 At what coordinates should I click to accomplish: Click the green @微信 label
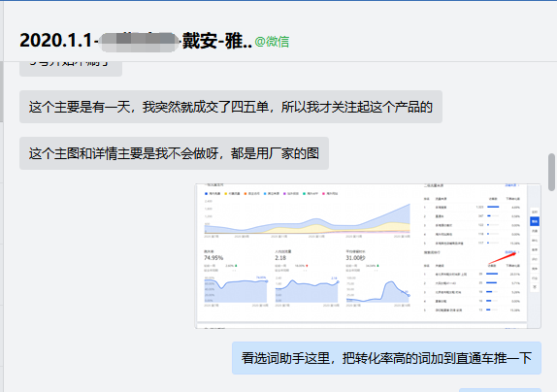[x=272, y=42]
